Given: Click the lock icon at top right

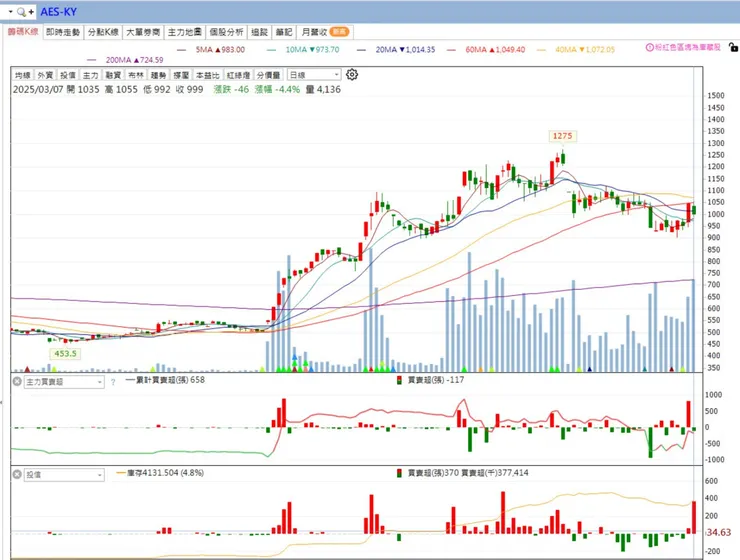Looking at the screenshot, I should (733, 47).
